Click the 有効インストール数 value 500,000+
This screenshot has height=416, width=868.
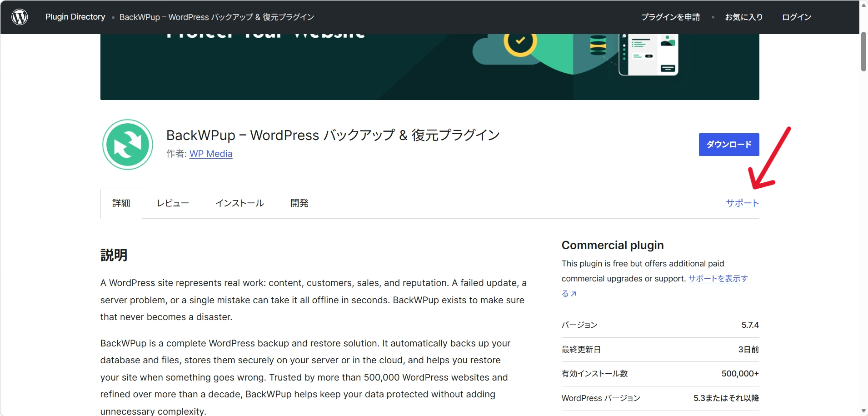pyautogui.click(x=740, y=374)
